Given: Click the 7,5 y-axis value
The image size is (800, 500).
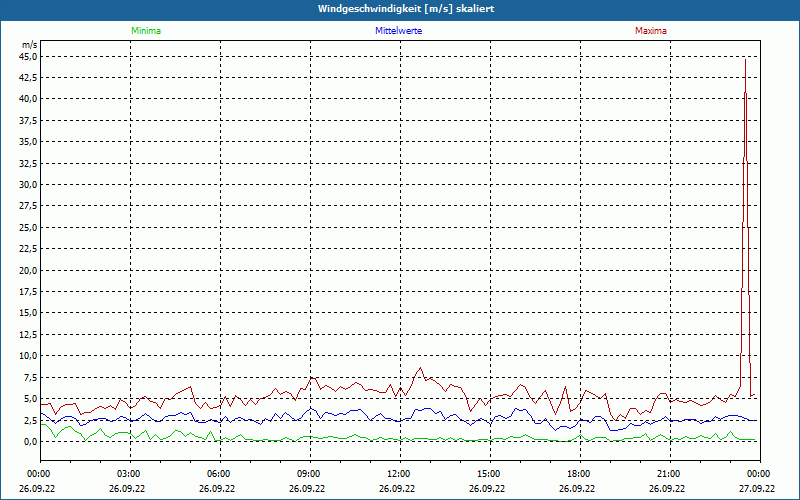Looking at the screenshot, I should (31, 378).
